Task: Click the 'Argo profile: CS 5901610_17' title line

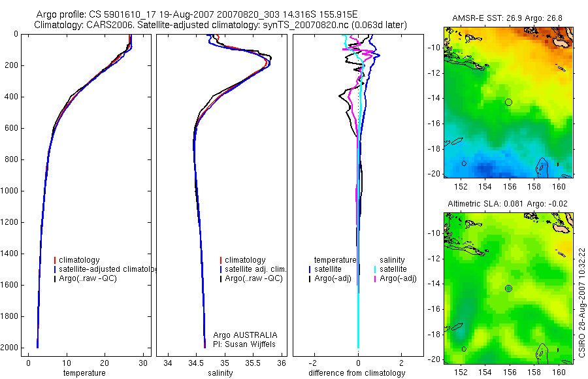Action: point(197,14)
